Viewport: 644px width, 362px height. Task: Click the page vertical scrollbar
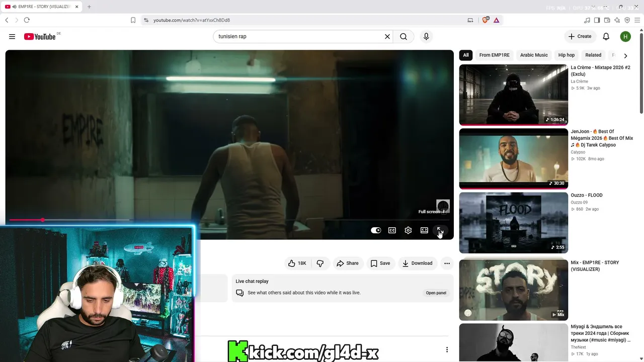641,73
